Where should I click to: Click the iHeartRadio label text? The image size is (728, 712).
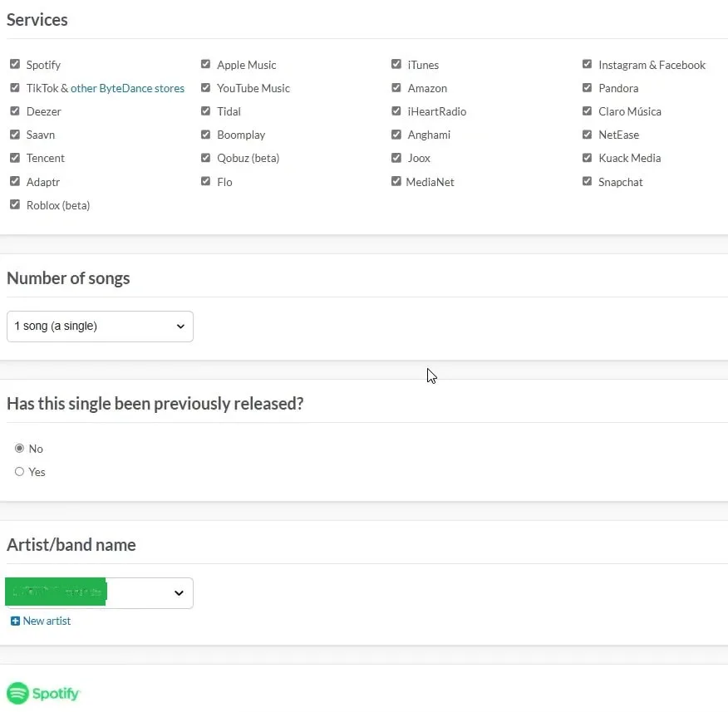(x=437, y=111)
